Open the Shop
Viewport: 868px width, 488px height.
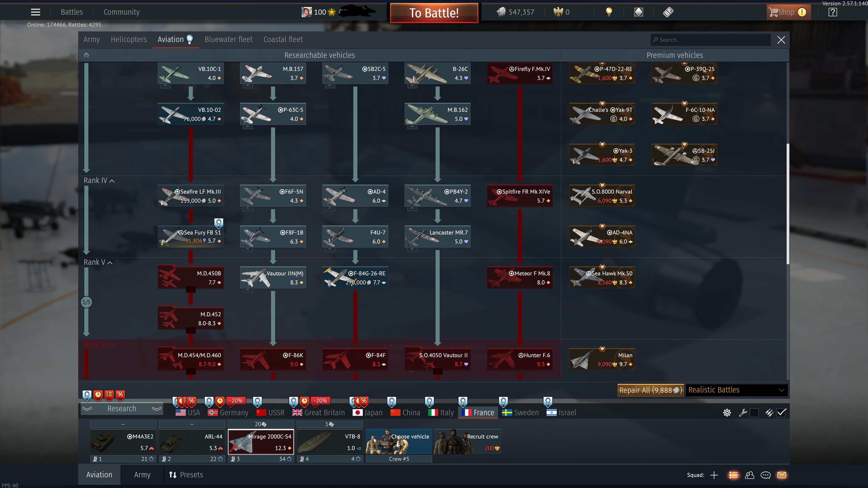[788, 12]
